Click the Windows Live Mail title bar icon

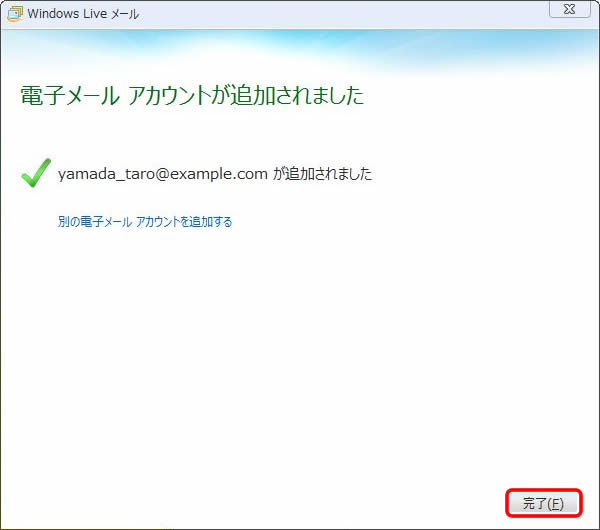15,14
